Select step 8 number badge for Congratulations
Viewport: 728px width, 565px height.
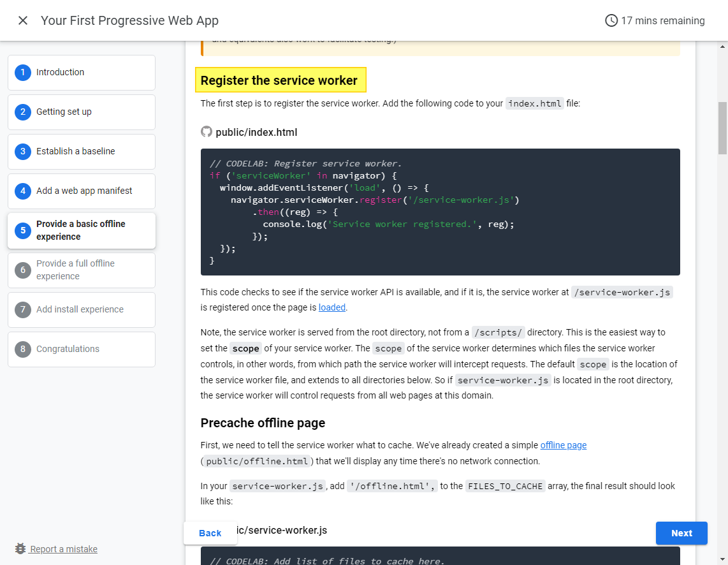23,349
